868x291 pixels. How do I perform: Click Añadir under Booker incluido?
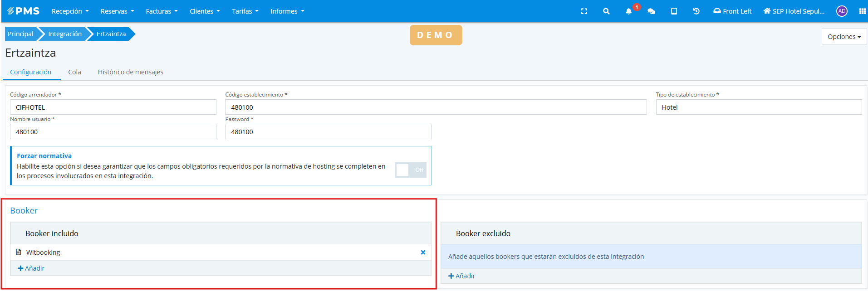click(x=31, y=268)
